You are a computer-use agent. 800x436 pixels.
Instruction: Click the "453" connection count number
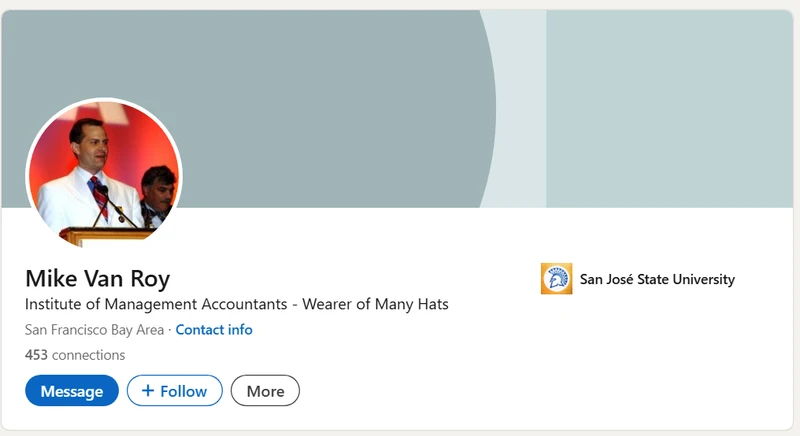point(36,355)
